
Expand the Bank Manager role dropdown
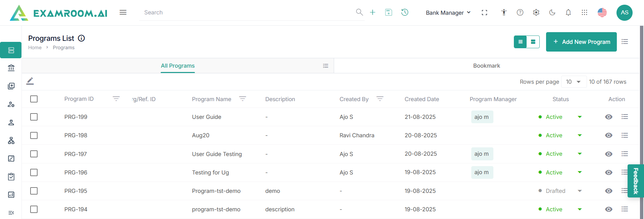[448, 13]
